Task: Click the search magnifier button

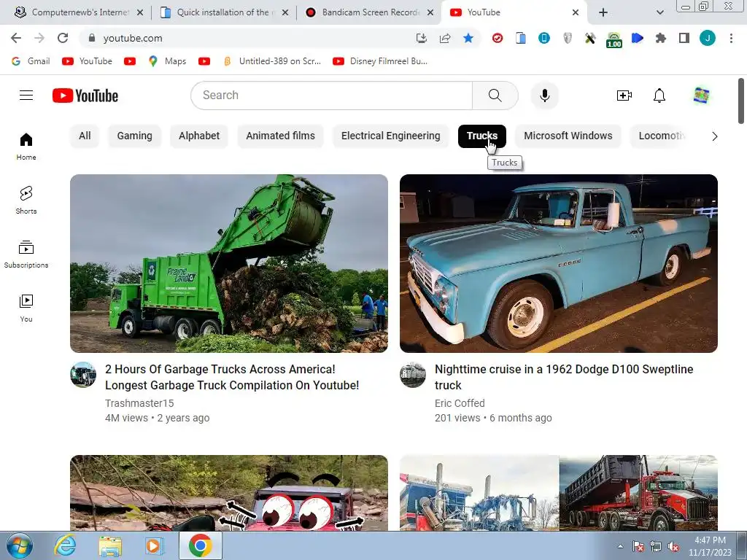Action: coord(495,96)
